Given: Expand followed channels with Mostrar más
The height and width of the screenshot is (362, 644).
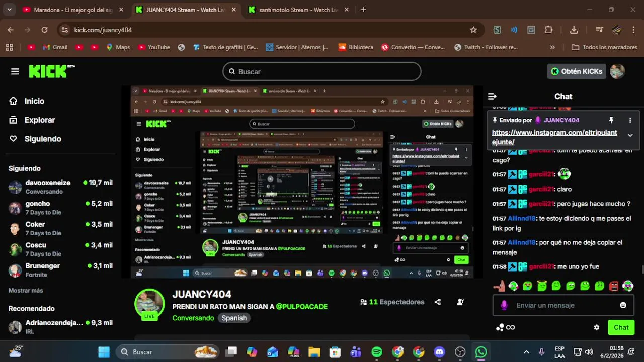Looking at the screenshot, I should click(26, 291).
